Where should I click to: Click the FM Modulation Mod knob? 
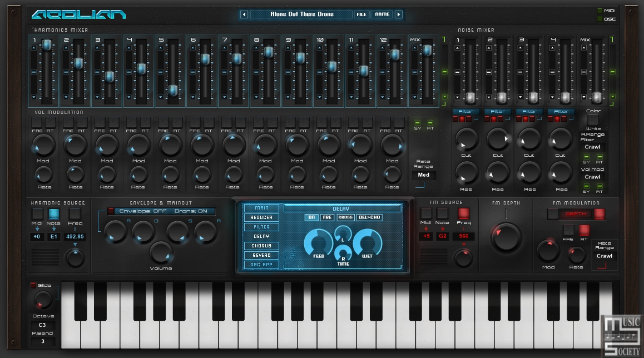548,251
